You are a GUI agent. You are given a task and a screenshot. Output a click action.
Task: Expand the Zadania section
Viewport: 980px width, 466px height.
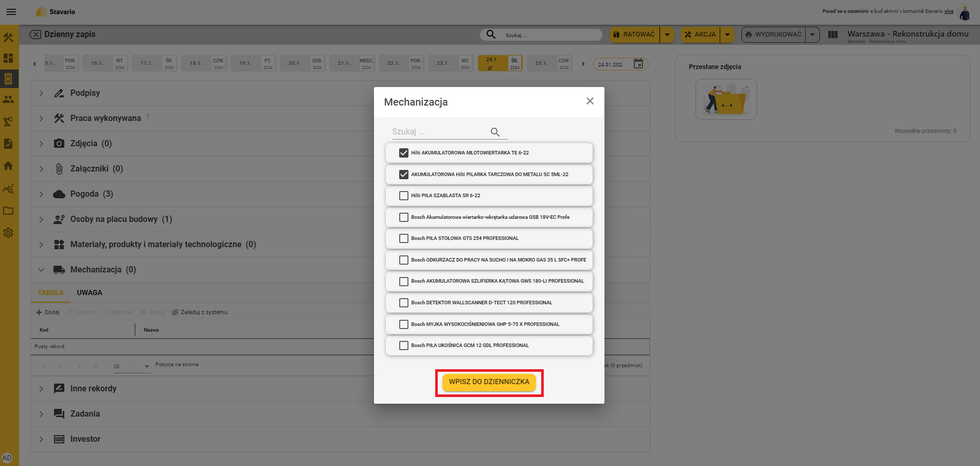pyautogui.click(x=41, y=414)
